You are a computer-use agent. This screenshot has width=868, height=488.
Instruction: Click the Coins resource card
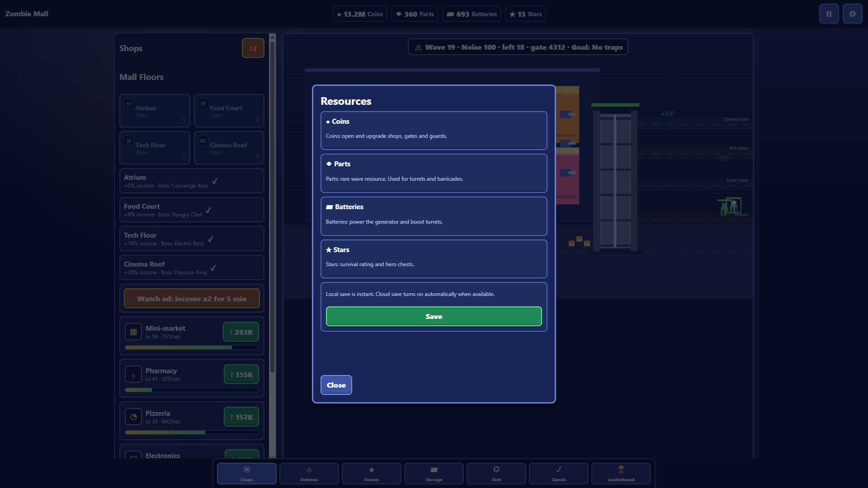[434, 130]
